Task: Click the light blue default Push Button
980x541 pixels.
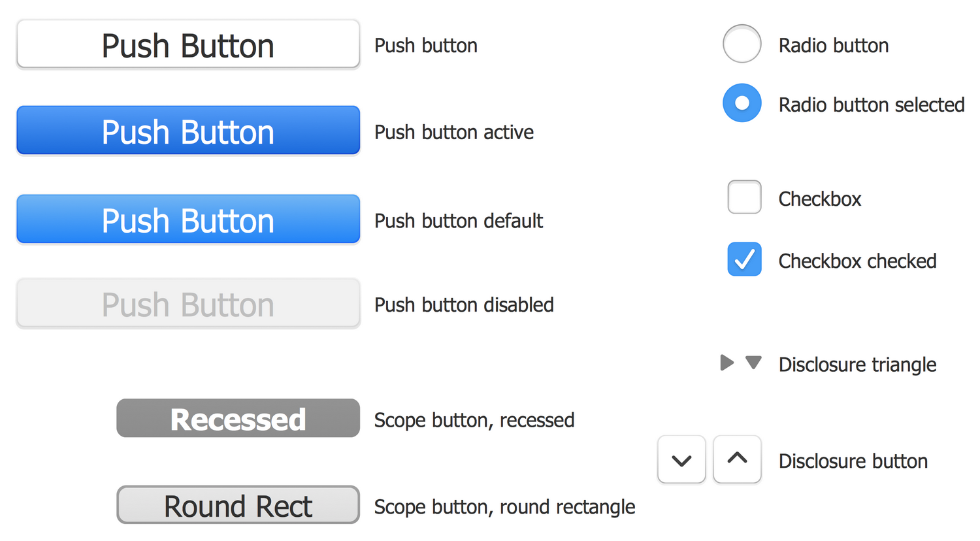Action: tap(188, 220)
